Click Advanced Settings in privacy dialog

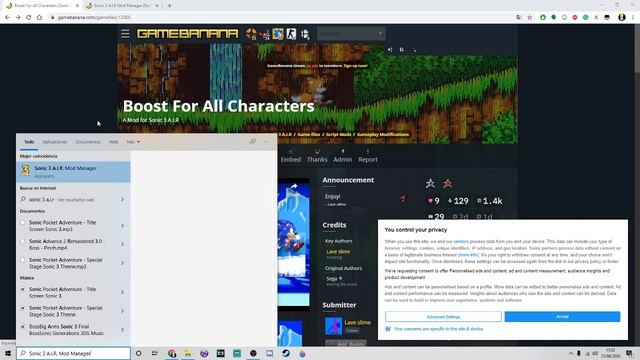coord(443,317)
